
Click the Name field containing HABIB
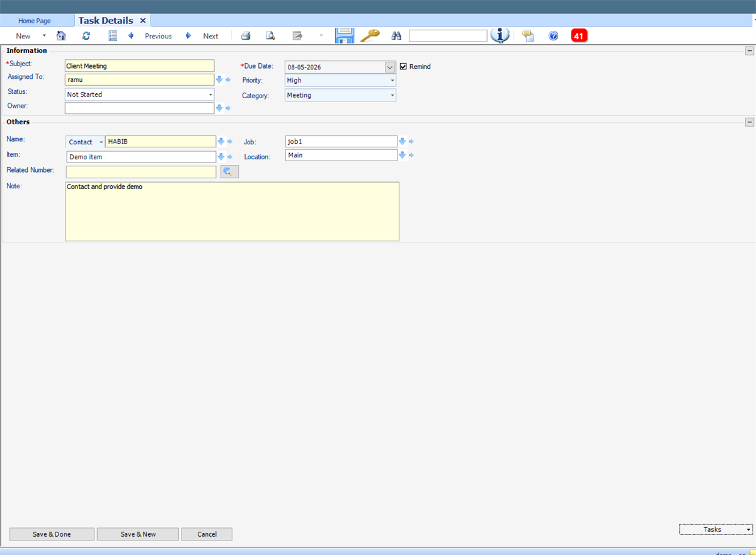click(161, 142)
